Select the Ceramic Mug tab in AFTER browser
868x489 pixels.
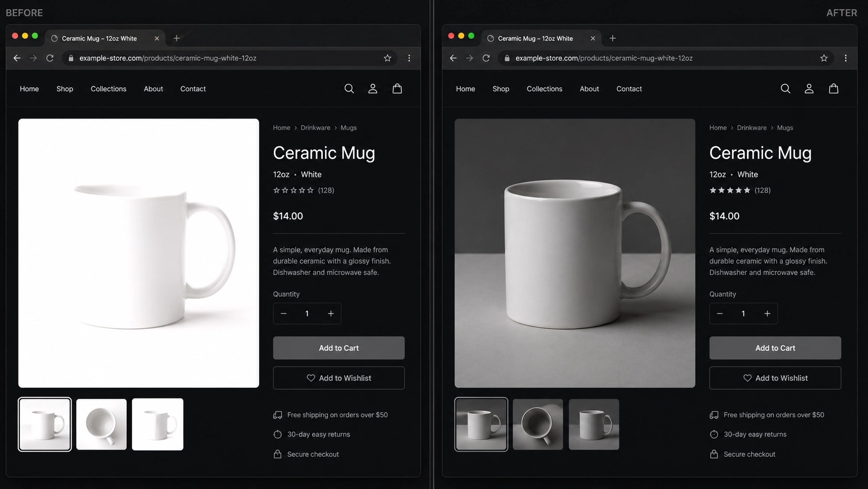pyautogui.click(x=541, y=38)
